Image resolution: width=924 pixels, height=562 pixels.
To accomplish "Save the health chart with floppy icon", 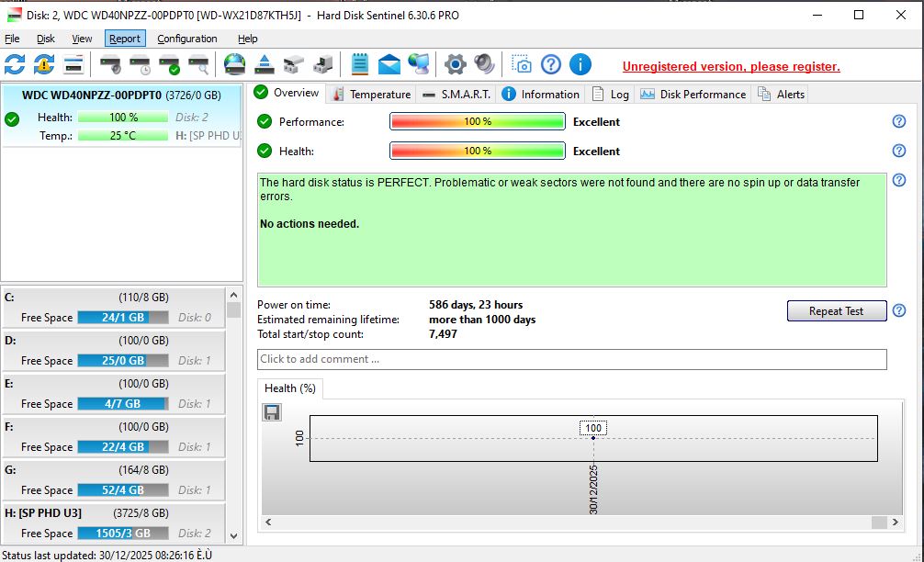I will [x=272, y=412].
